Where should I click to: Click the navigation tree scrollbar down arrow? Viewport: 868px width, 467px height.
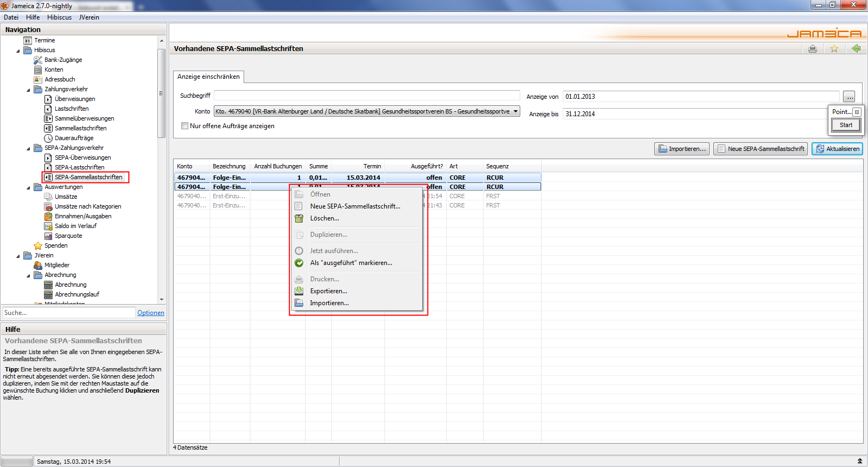pyautogui.click(x=162, y=299)
